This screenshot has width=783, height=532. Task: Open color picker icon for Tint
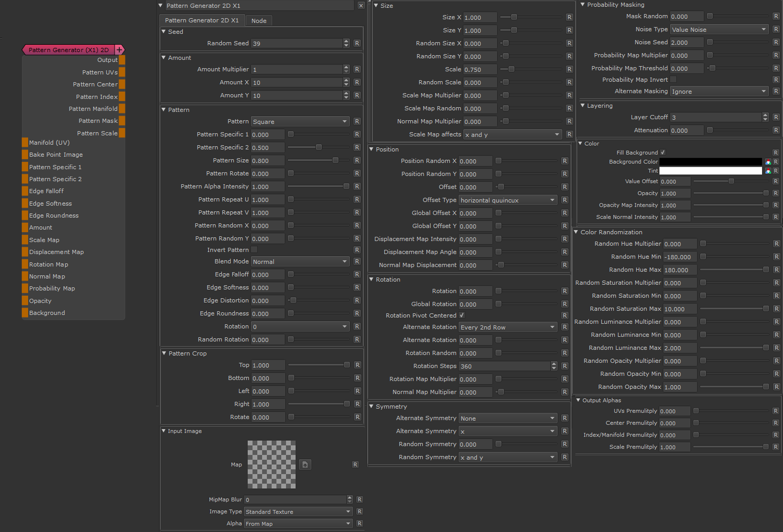[767, 171]
